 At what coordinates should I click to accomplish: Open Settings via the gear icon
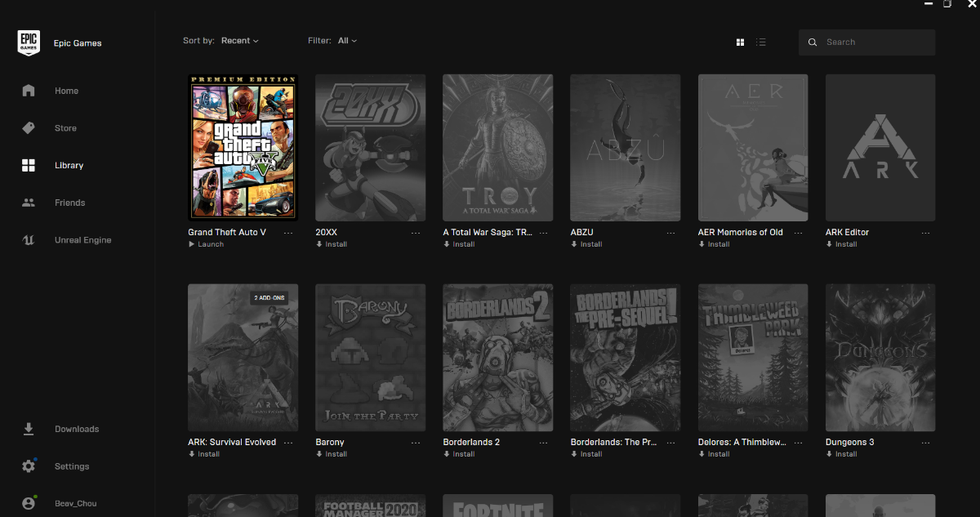pyautogui.click(x=29, y=466)
